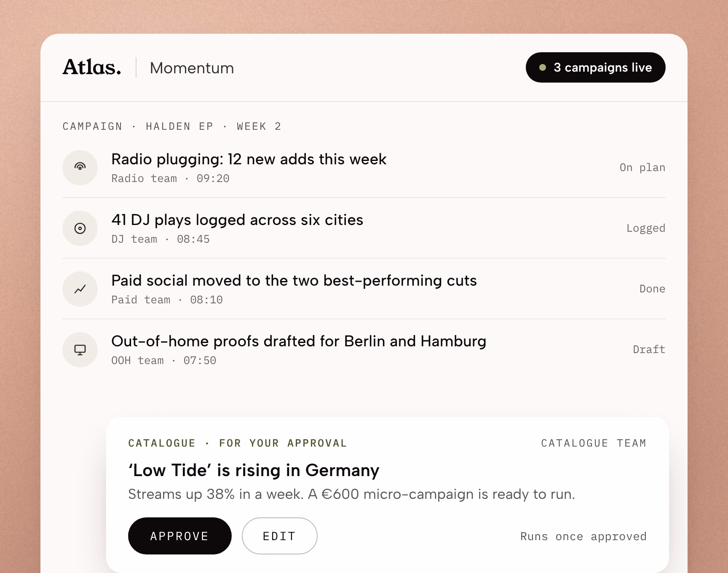Screen dimensions: 728x573
Task: Click the 'Logged' status
Action: 645,228
